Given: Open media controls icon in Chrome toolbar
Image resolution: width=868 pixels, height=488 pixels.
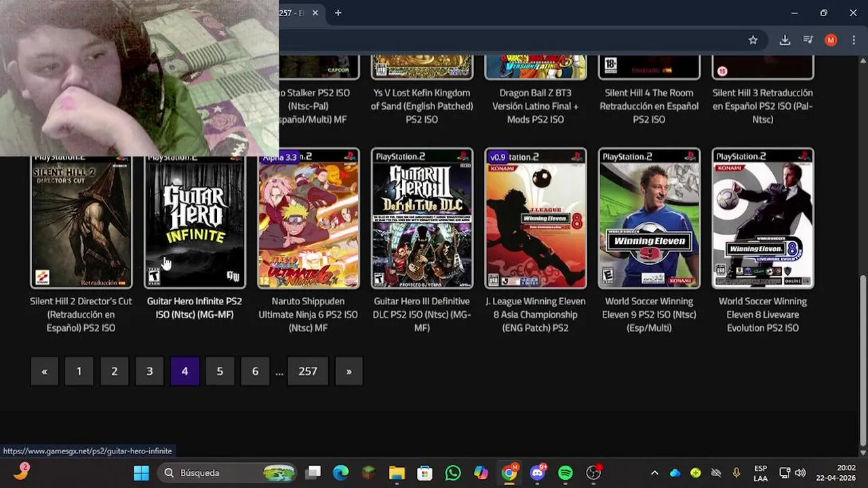Looking at the screenshot, I should [x=808, y=40].
